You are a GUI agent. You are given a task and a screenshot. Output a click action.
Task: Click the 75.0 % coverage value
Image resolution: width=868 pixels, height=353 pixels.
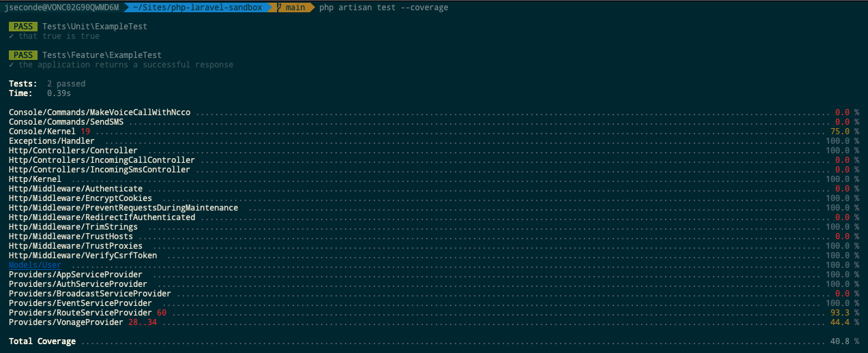point(845,132)
